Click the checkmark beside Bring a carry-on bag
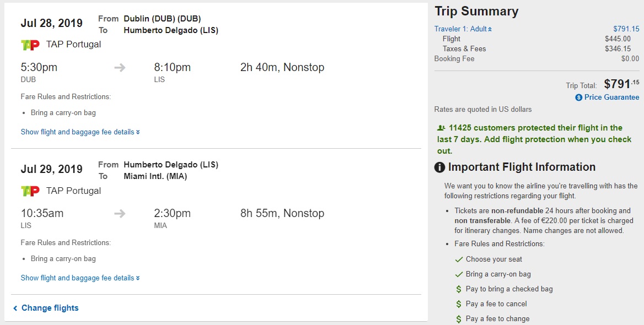 click(459, 274)
